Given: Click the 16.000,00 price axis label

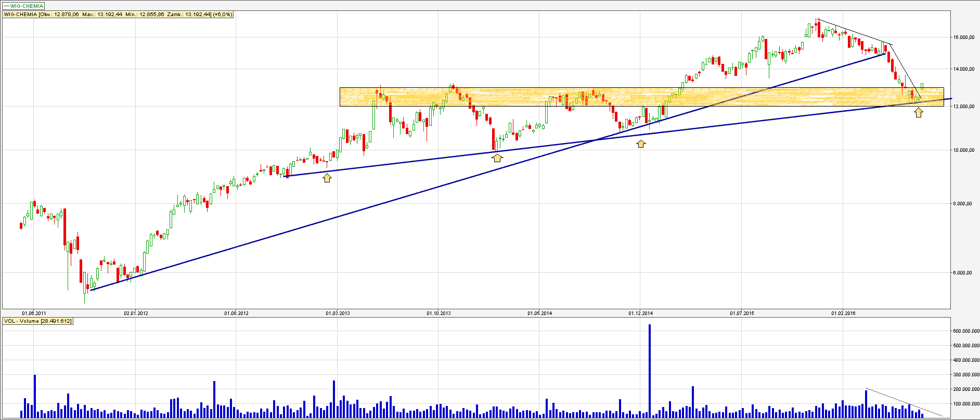Looking at the screenshot, I should 963,37.
